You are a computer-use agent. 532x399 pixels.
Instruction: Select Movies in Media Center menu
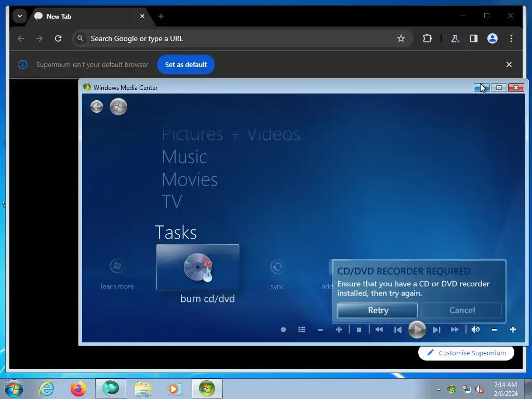(190, 179)
